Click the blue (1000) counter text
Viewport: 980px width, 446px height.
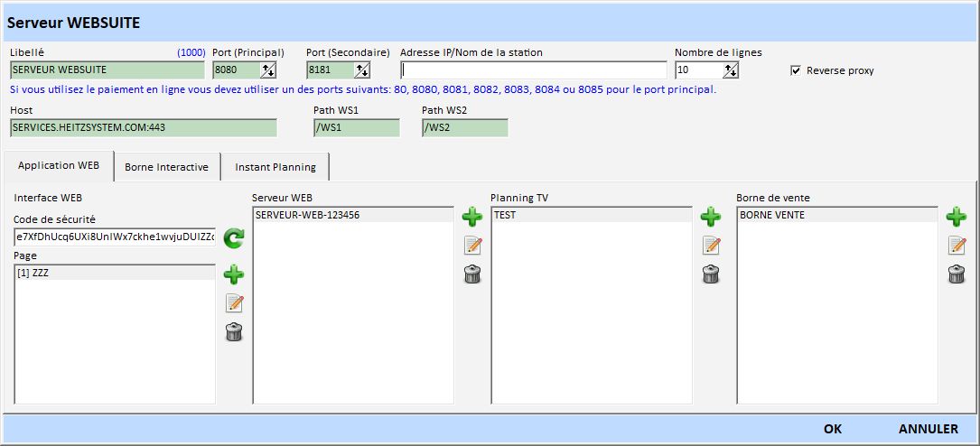tap(191, 53)
